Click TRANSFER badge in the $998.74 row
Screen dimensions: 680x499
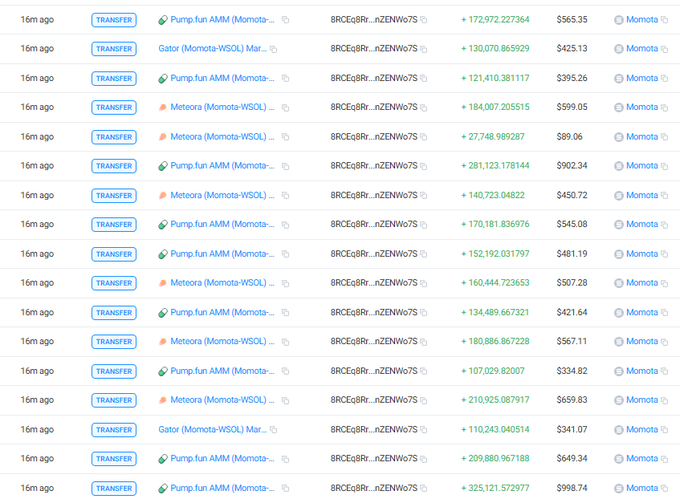tap(114, 488)
